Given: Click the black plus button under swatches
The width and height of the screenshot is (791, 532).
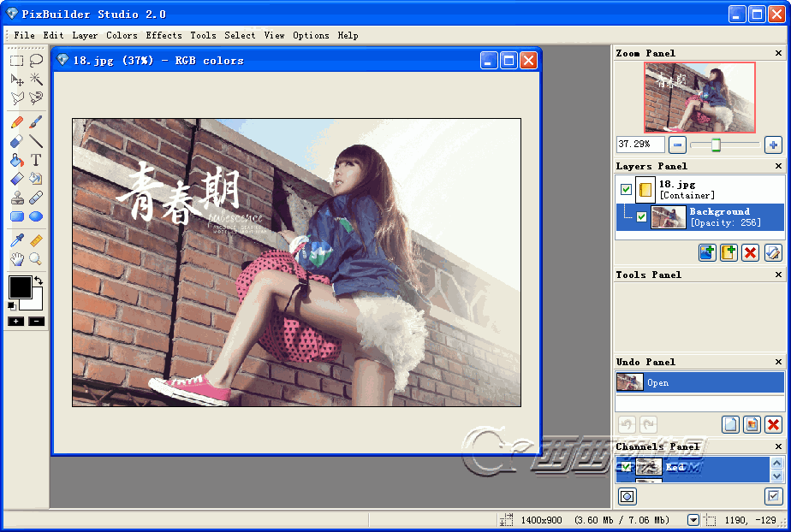Looking at the screenshot, I should [15, 322].
